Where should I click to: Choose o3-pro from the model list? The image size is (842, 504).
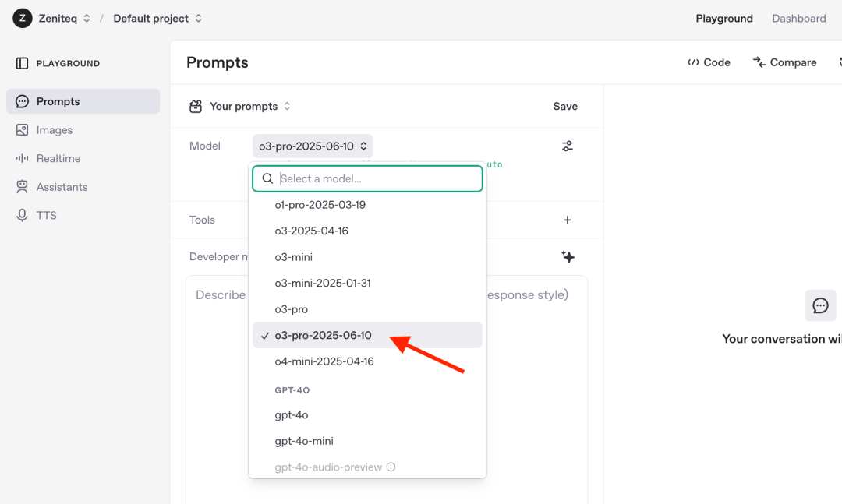tap(367, 309)
